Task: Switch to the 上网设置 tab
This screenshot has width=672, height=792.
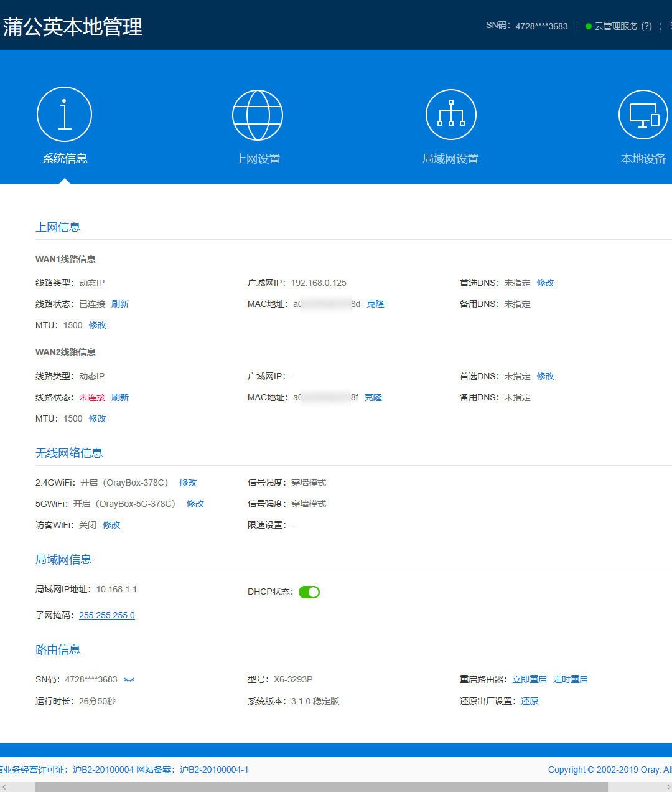Action: pos(258,158)
